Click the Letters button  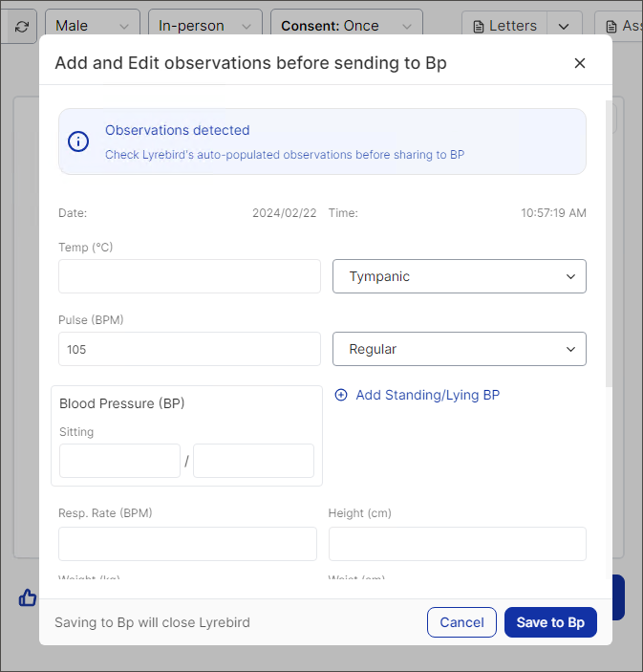click(x=504, y=26)
